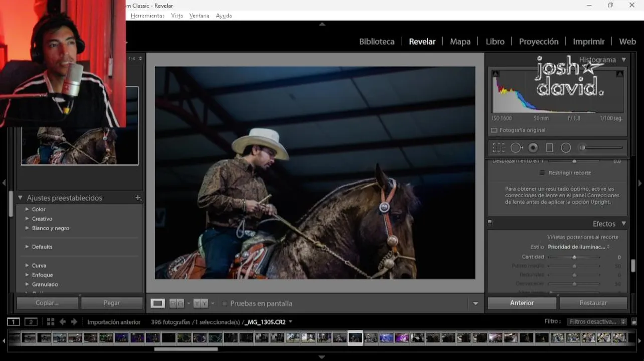Select the red eye correction tool
644x361 pixels.
click(x=533, y=148)
